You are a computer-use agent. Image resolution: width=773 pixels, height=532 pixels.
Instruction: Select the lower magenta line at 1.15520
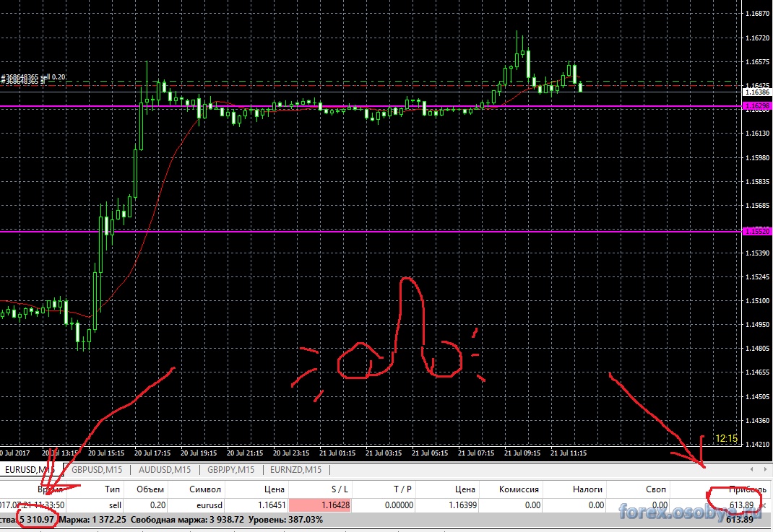pos(371,231)
